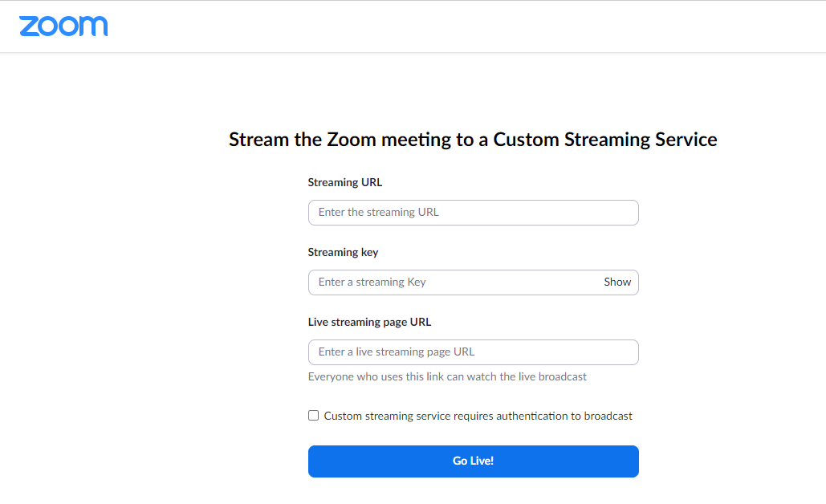Screen dimensions: 826x504
Task: Click the 'Streaming key' field label
Action: (x=343, y=252)
